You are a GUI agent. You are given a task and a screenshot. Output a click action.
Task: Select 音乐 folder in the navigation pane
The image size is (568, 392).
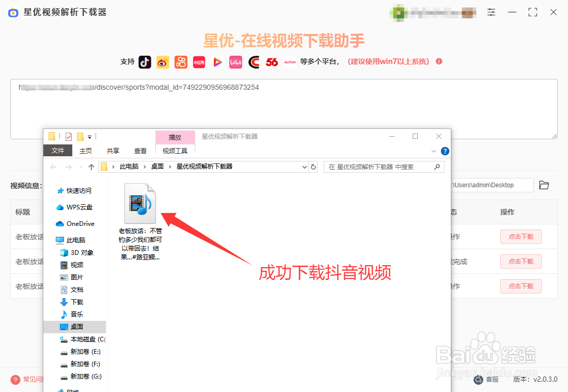point(72,314)
